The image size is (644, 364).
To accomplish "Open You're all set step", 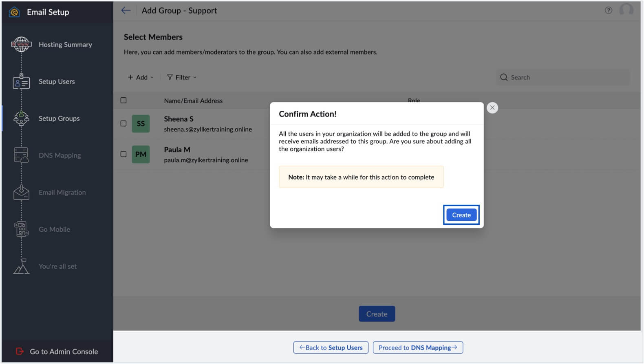I will coord(57,266).
